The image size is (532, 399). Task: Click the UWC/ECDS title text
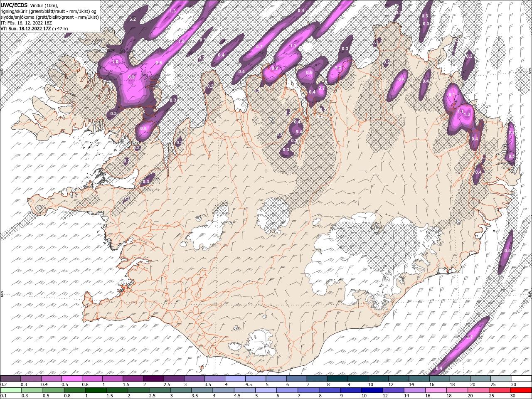(x=14, y=5)
